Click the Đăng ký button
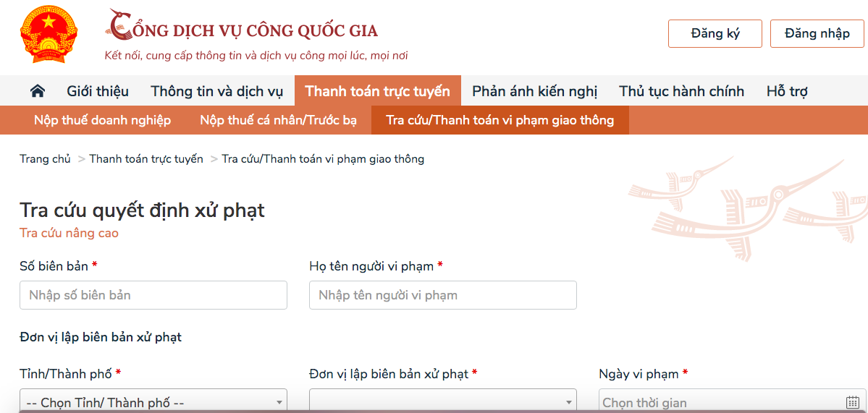The height and width of the screenshot is (413, 868). click(x=715, y=34)
